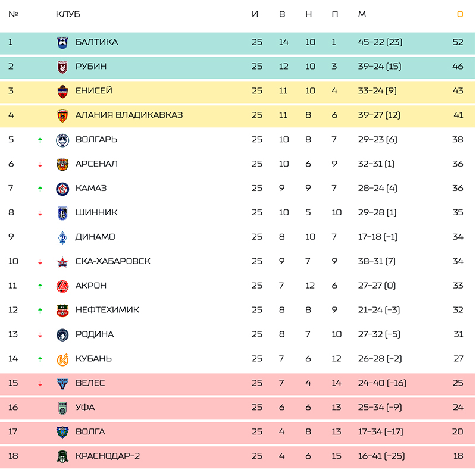Select the Волгарь round logo
Screen dimensions: 476x473
[62, 140]
